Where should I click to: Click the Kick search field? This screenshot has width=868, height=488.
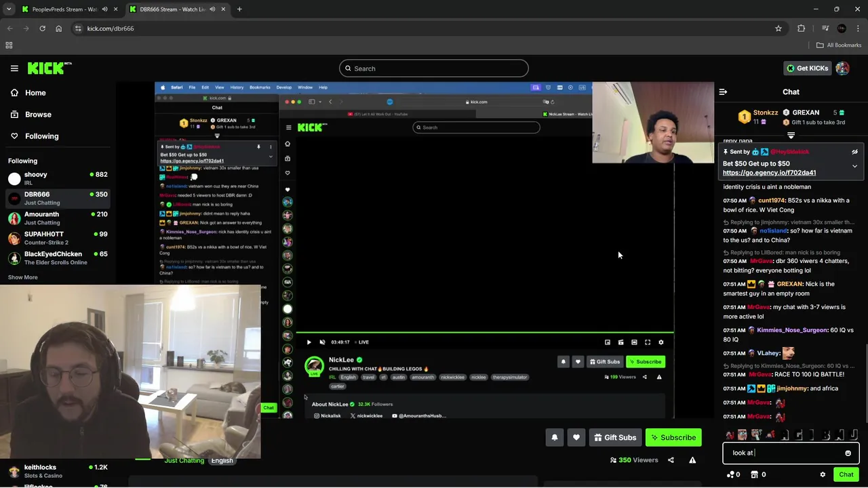434,68
